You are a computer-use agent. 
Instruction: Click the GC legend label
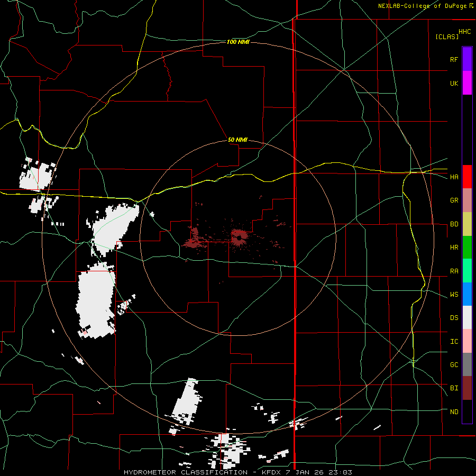pyautogui.click(x=454, y=365)
